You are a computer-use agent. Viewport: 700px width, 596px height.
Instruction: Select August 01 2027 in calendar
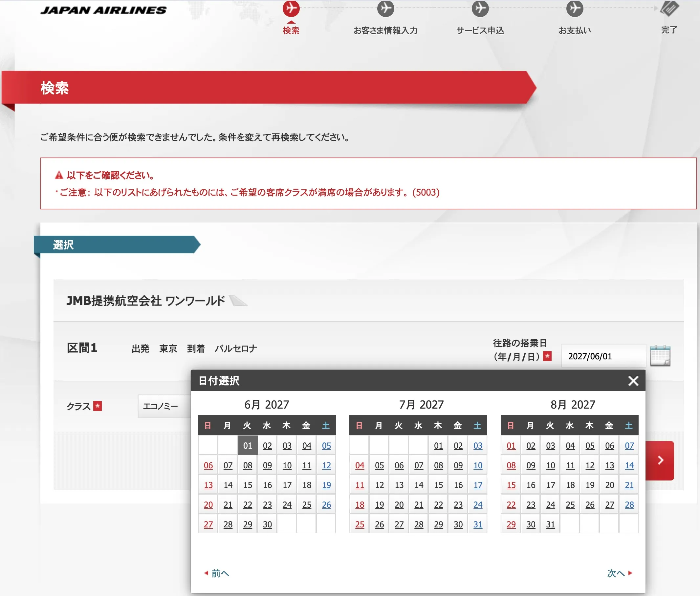(511, 446)
